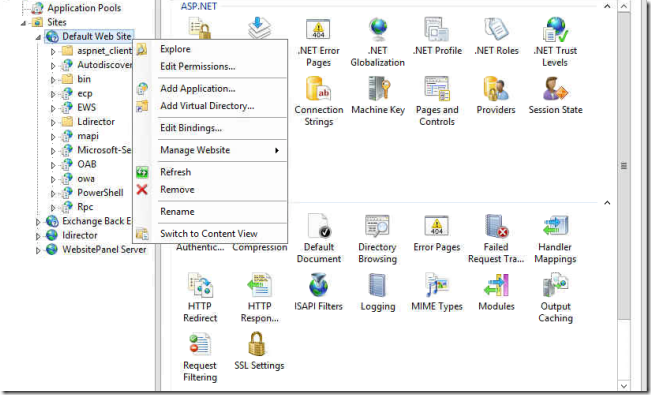Open Default Document feature
Screen dimensions: 651x395
tap(318, 239)
